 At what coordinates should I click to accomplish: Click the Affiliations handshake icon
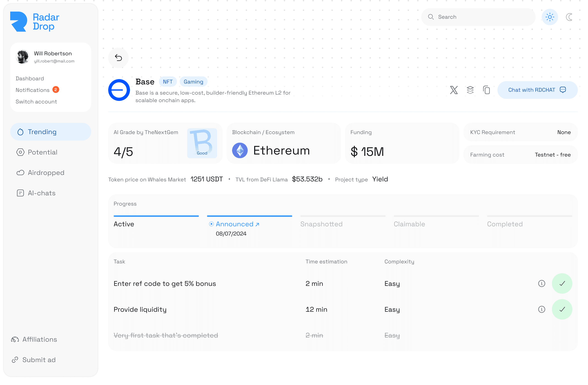click(x=15, y=340)
